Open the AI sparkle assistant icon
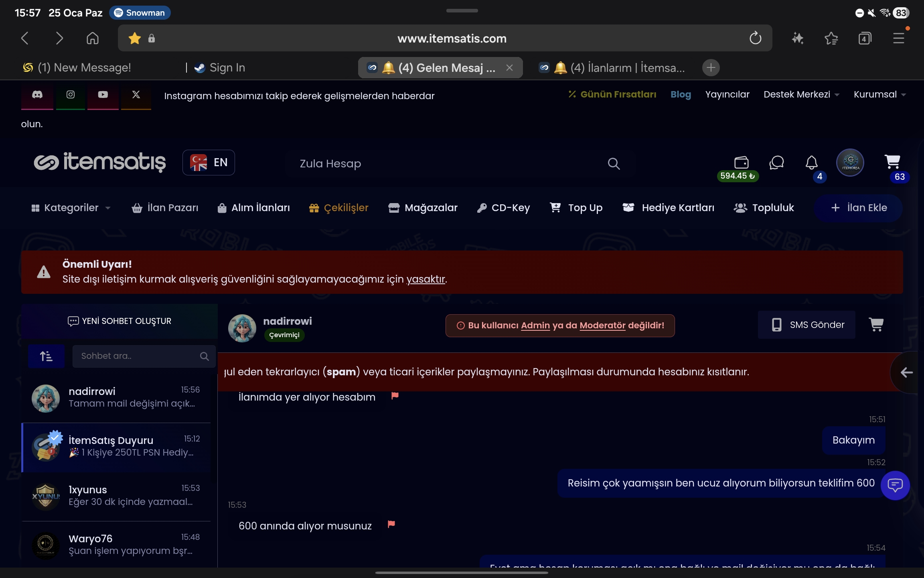The image size is (924, 578). 797,39
